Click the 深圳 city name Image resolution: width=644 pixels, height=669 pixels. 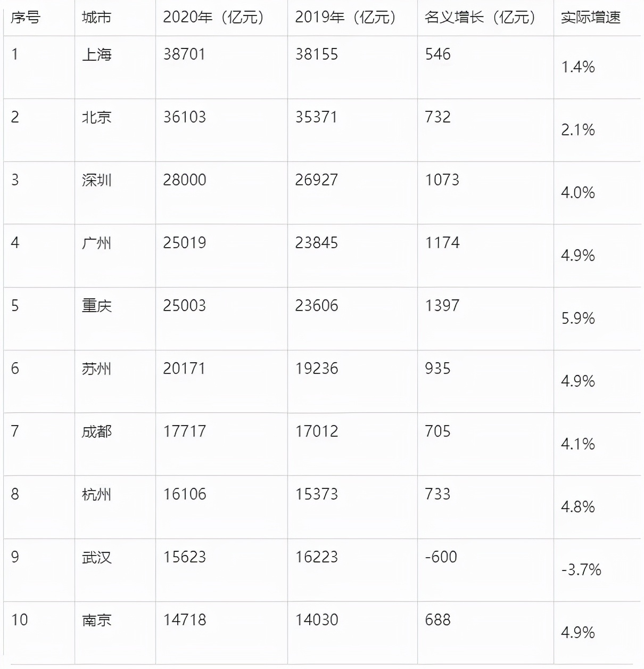(96, 180)
